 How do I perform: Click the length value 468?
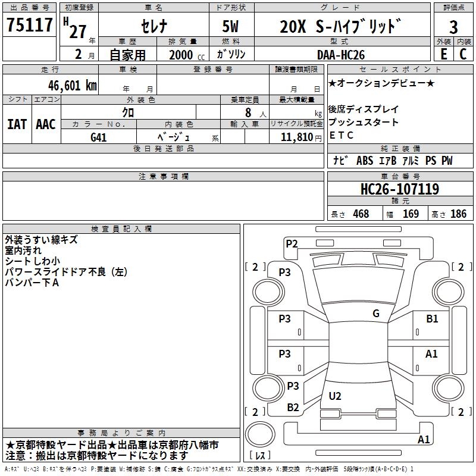click(361, 214)
